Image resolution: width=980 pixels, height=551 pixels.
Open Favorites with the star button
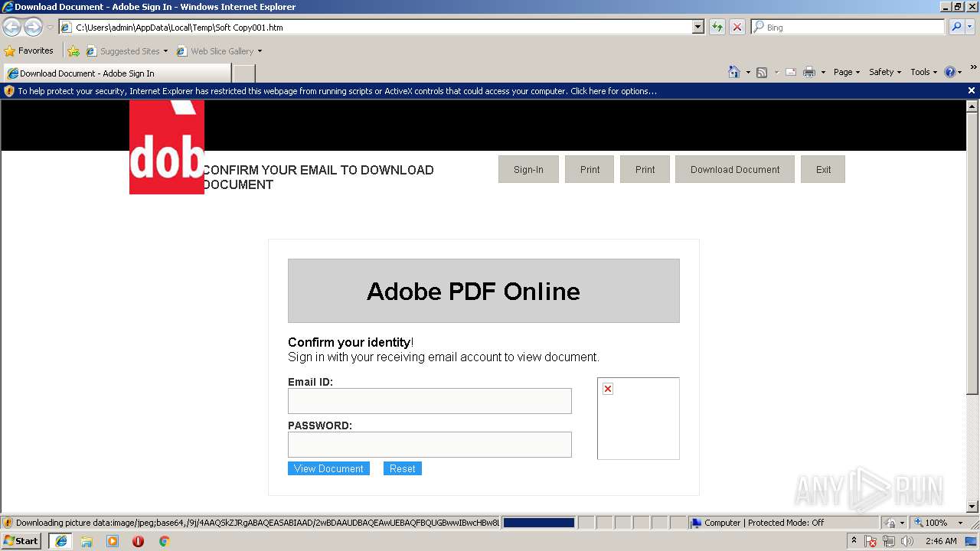(x=29, y=51)
